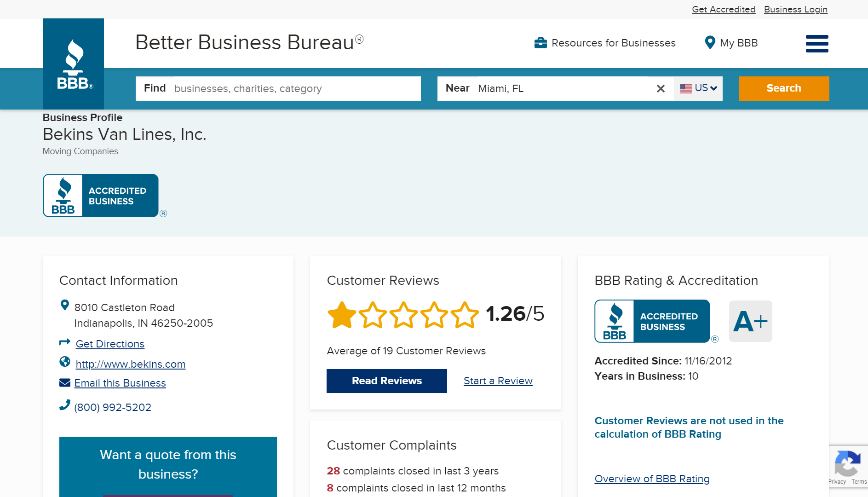Screen dimensions: 868x497
Task: Call (800) 992-5202 number link
Action: click(113, 407)
